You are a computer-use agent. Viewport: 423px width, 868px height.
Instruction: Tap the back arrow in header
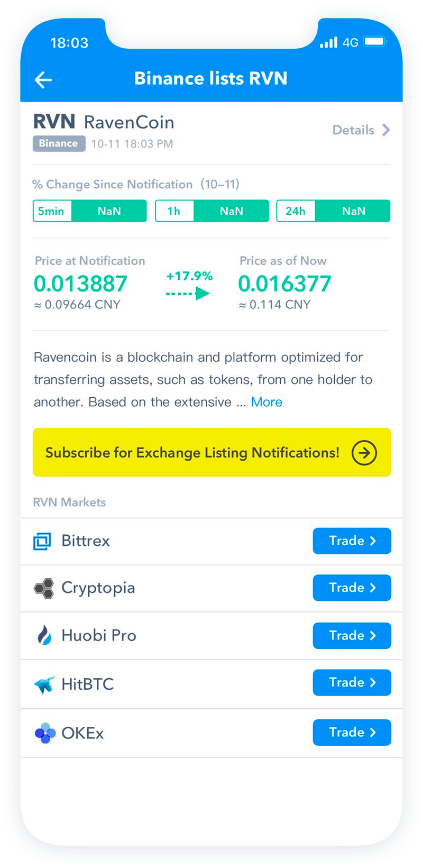click(x=43, y=80)
